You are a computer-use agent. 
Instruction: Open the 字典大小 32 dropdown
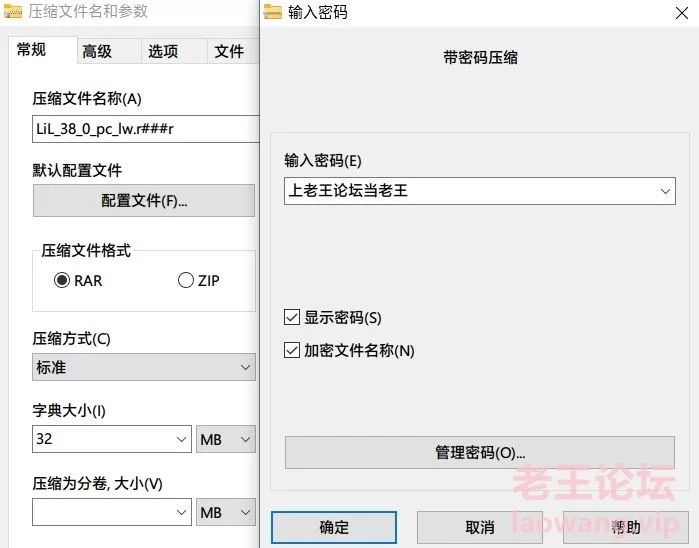(x=181, y=439)
